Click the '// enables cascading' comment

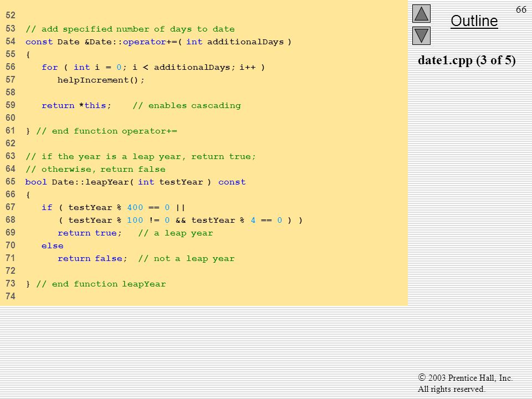[187, 105]
